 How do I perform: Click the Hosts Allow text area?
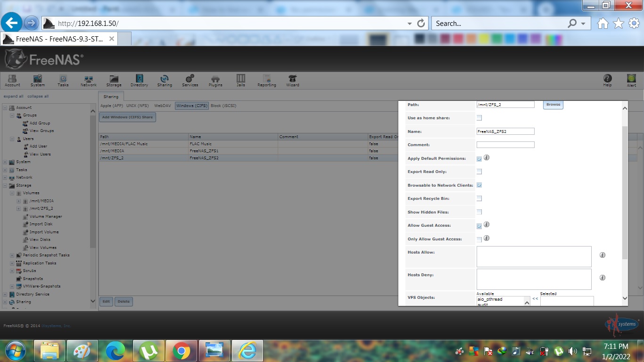point(534,256)
